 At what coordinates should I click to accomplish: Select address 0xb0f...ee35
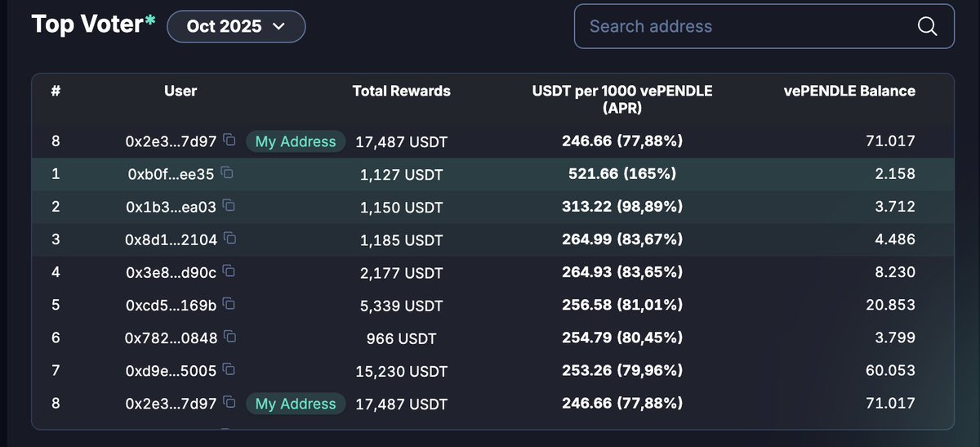click(172, 174)
